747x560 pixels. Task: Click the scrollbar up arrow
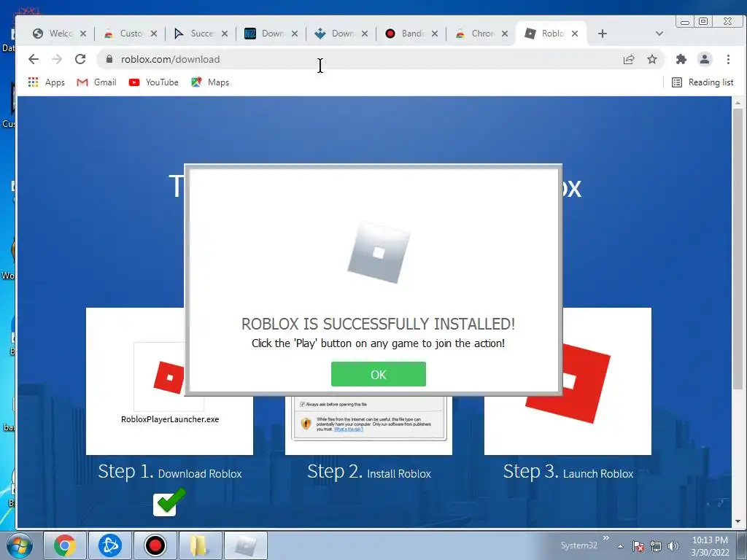pos(738,102)
